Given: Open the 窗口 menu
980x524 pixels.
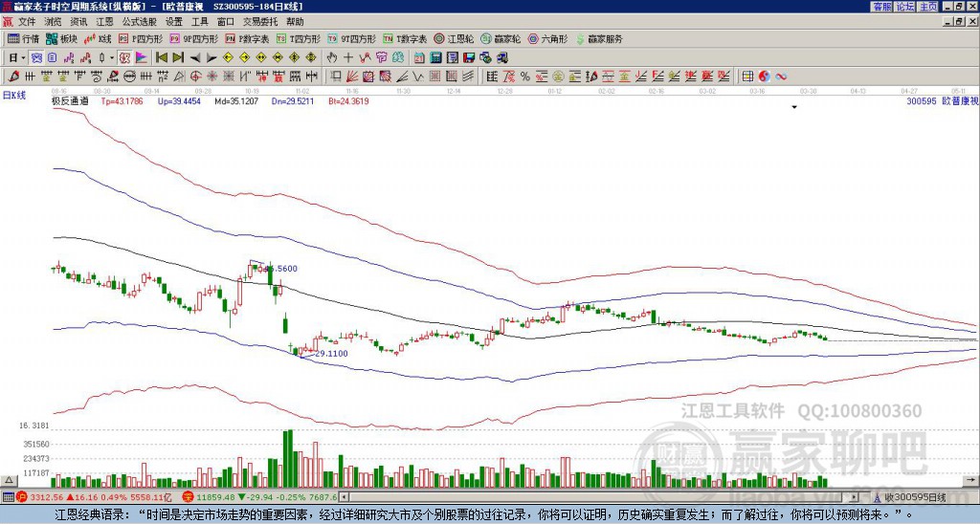Looking at the screenshot, I should click(x=226, y=22).
